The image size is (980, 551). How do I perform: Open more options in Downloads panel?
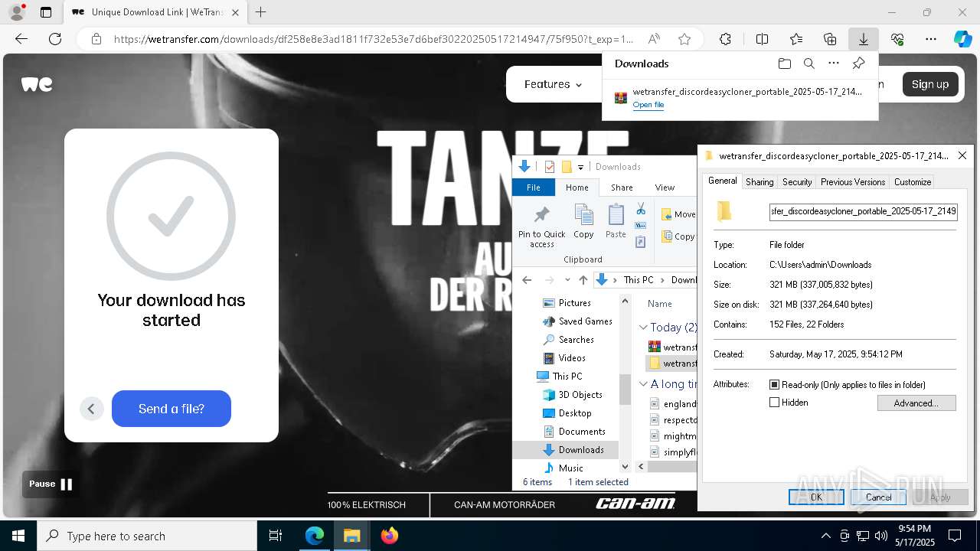pyautogui.click(x=834, y=64)
